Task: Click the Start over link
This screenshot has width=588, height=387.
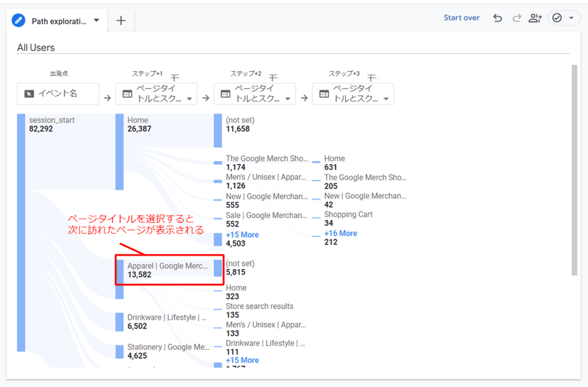Action: pyautogui.click(x=462, y=18)
